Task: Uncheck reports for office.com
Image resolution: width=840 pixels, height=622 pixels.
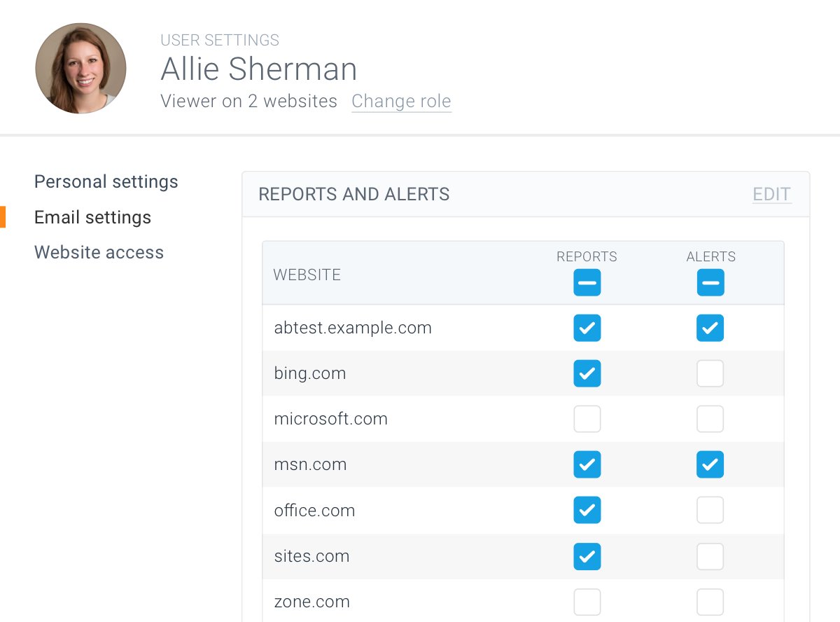Action: click(x=587, y=511)
